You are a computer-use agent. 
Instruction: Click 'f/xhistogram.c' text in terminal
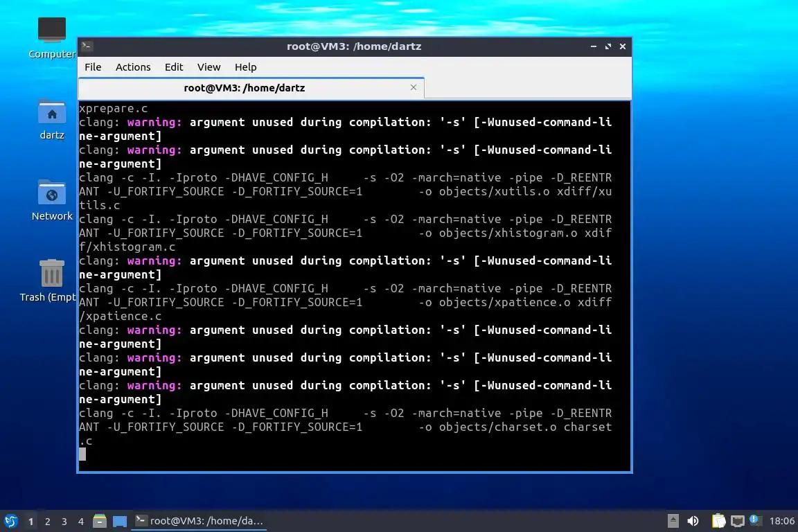coord(127,247)
